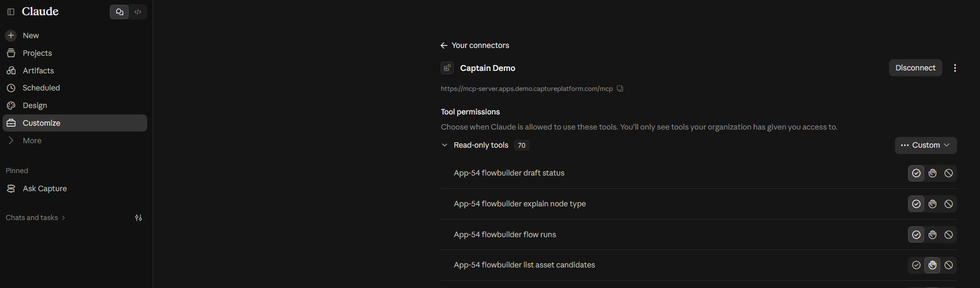
Task: Set flowbuilder draft status to needs approval
Action: [933, 173]
